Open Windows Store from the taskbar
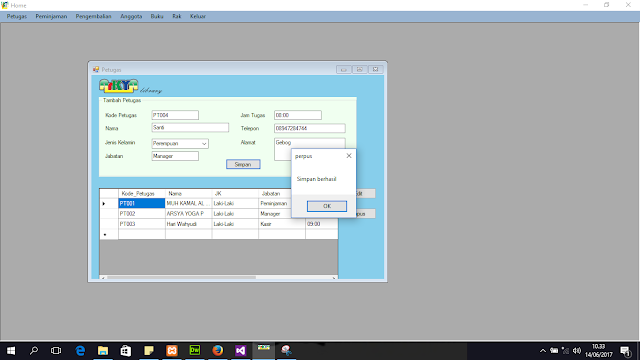640x360 pixels. (126, 351)
